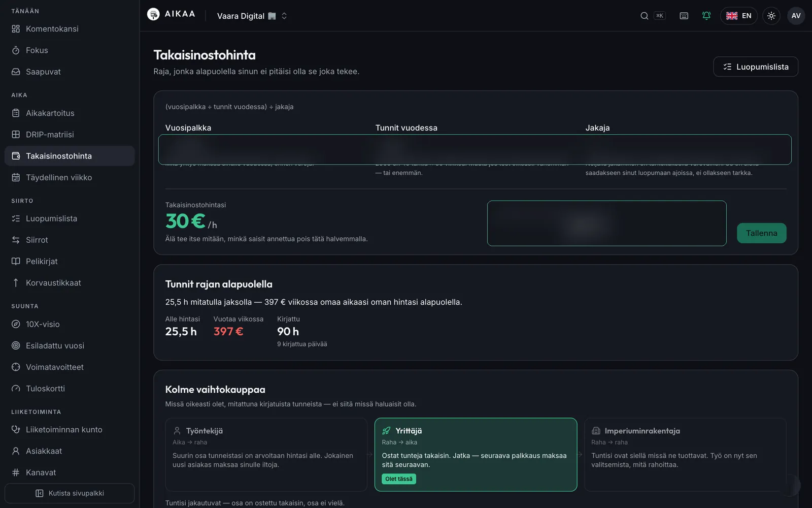
Task: Select the Yrittäjä trade card
Action: coord(476,455)
